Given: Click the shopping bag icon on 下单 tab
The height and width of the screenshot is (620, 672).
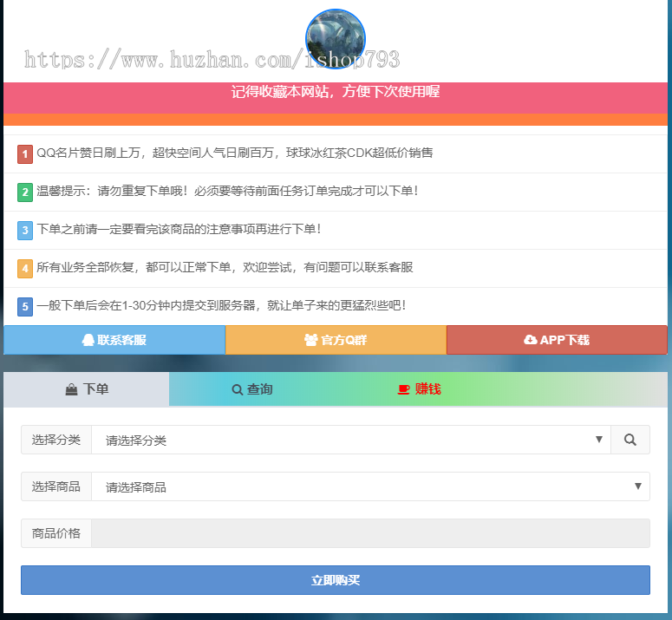Looking at the screenshot, I should point(71,390).
